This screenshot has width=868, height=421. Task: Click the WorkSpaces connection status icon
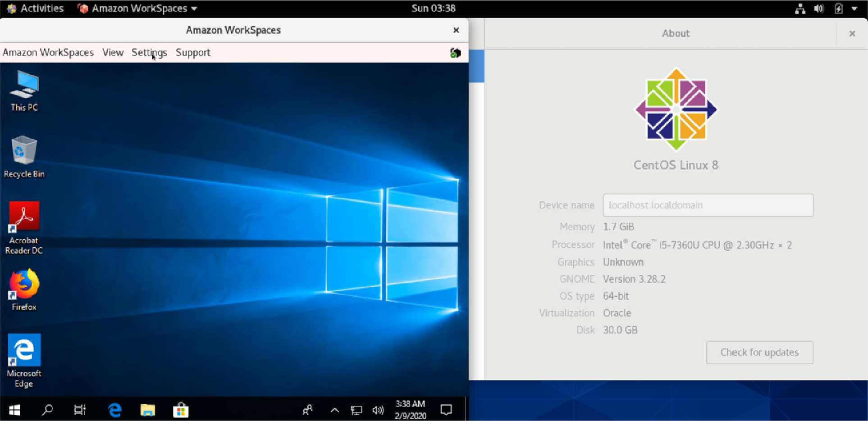click(456, 53)
